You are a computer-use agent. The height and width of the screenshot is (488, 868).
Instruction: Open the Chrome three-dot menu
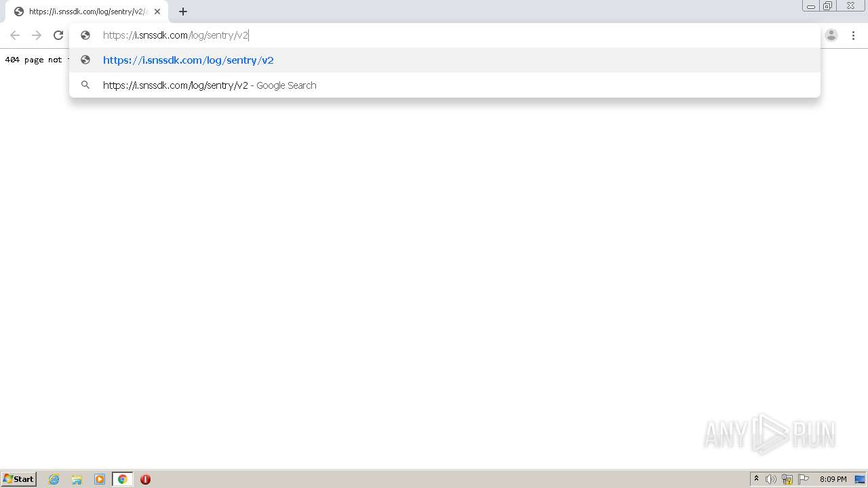click(853, 35)
